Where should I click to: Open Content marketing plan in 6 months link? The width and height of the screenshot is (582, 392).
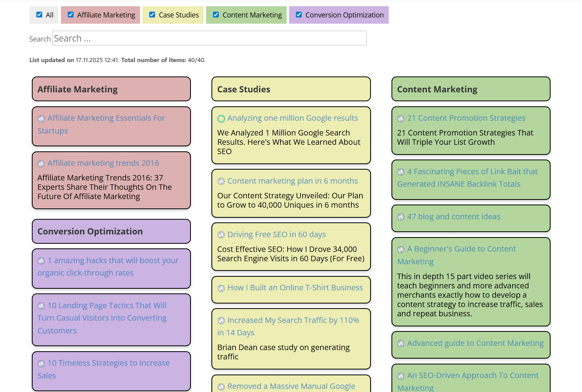click(x=293, y=181)
